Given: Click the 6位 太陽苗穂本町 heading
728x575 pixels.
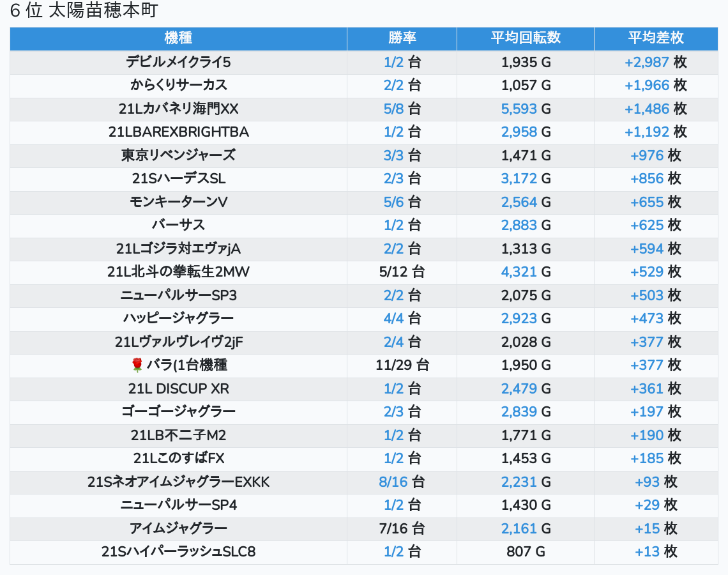Looking at the screenshot, I should pos(84,11).
